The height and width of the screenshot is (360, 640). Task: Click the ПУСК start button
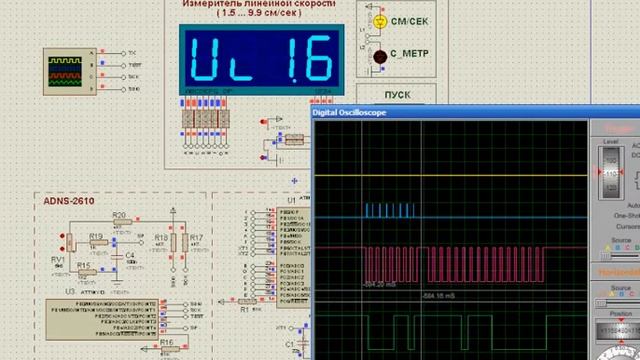[x=397, y=95]
